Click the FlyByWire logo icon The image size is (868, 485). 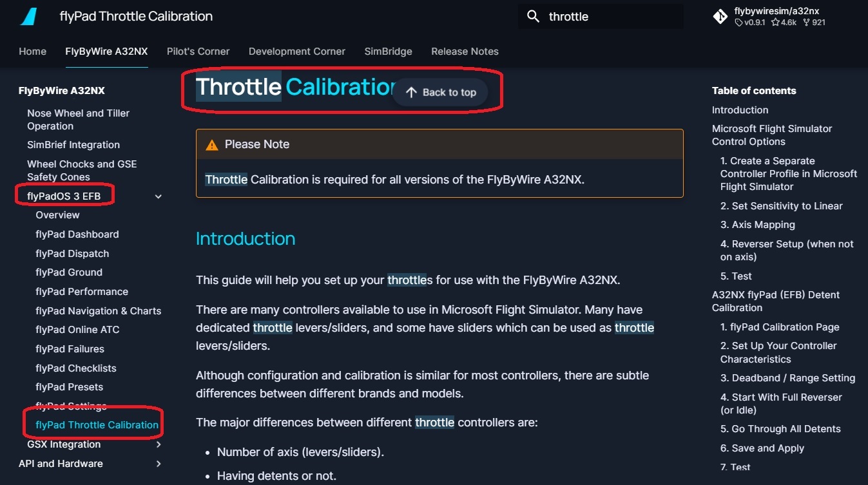click(28, 16)
